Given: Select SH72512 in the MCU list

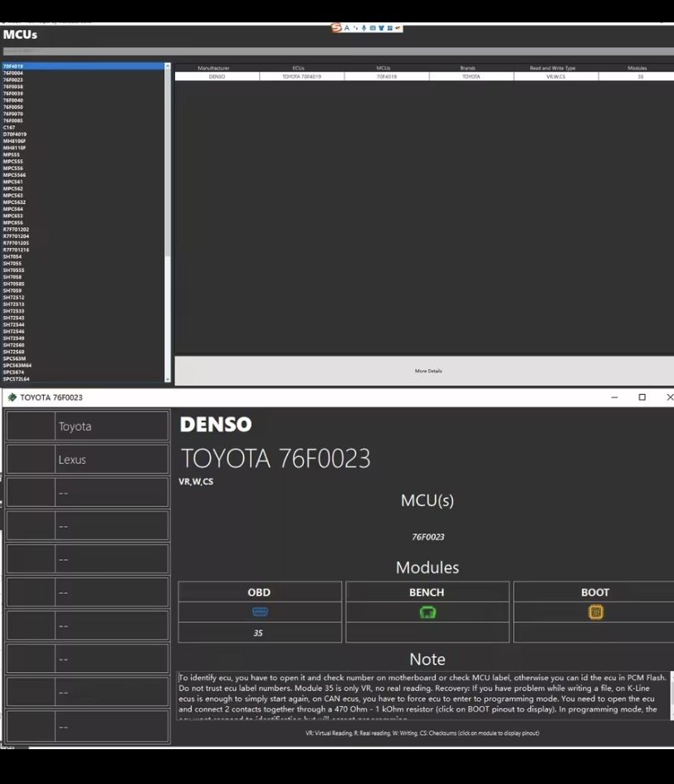Looking at the screenshot, I should 13,298.
